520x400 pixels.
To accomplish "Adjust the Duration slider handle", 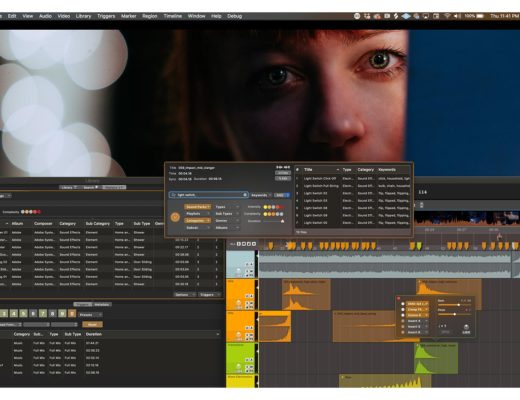I will [x=283, y=221].
